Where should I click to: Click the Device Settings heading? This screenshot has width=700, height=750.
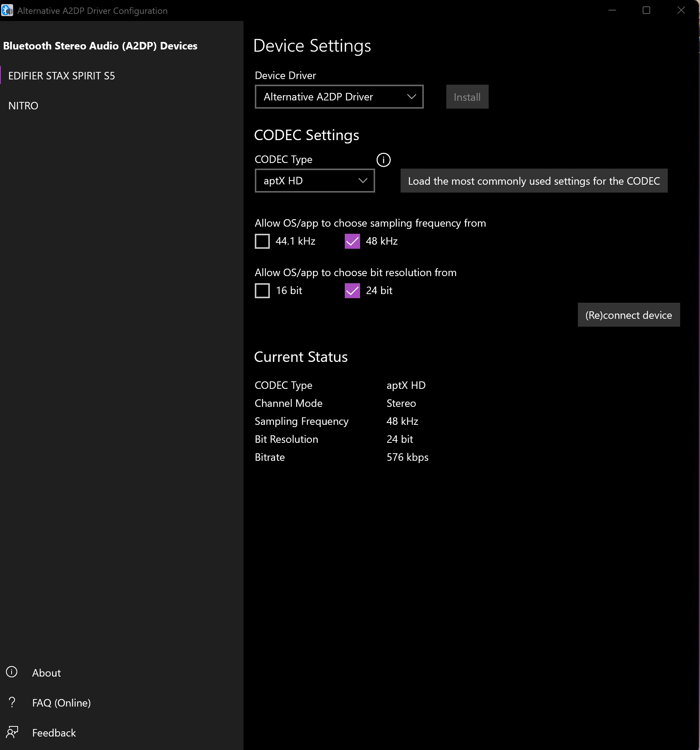point(312,46)
